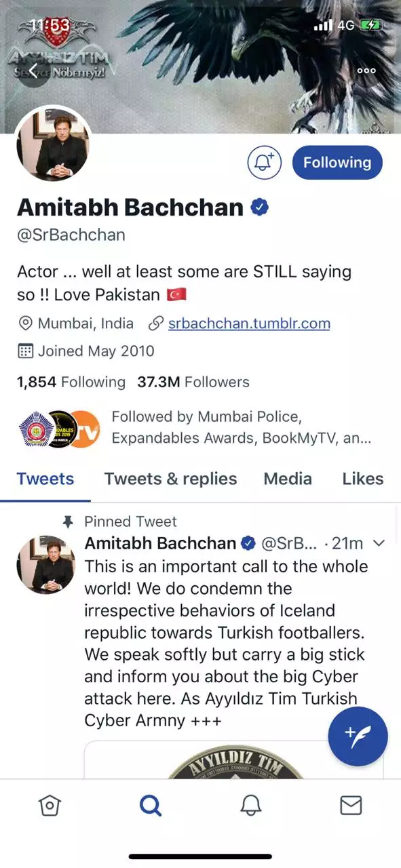This screenshot has height=868, width=401.
Task: Open the large profile picture
Action: coord(54,144)
